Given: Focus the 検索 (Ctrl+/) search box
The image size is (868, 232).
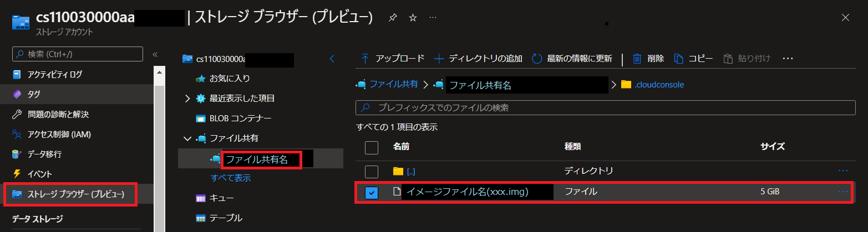Looking at the screenshot, I should tap(78, 54).
